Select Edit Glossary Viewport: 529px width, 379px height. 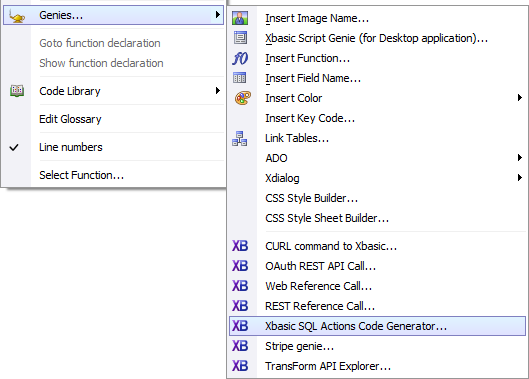coord(113,119)
